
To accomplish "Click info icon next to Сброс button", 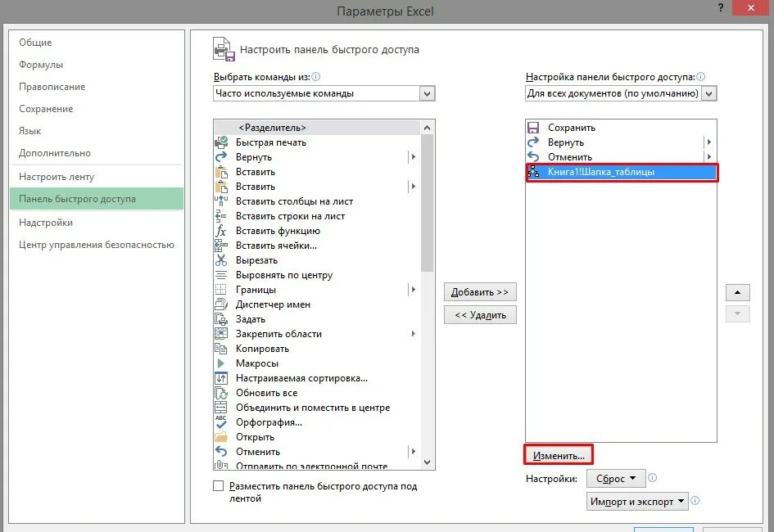I will coord(652,477).
